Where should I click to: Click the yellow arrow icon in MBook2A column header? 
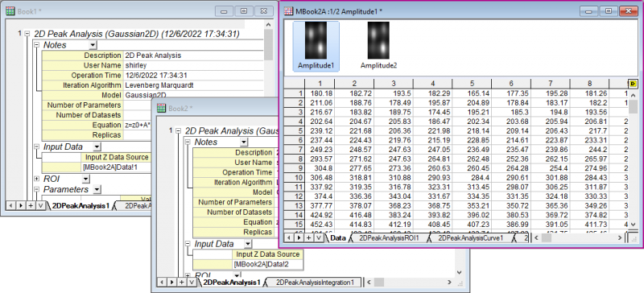(x=633, y=84)
